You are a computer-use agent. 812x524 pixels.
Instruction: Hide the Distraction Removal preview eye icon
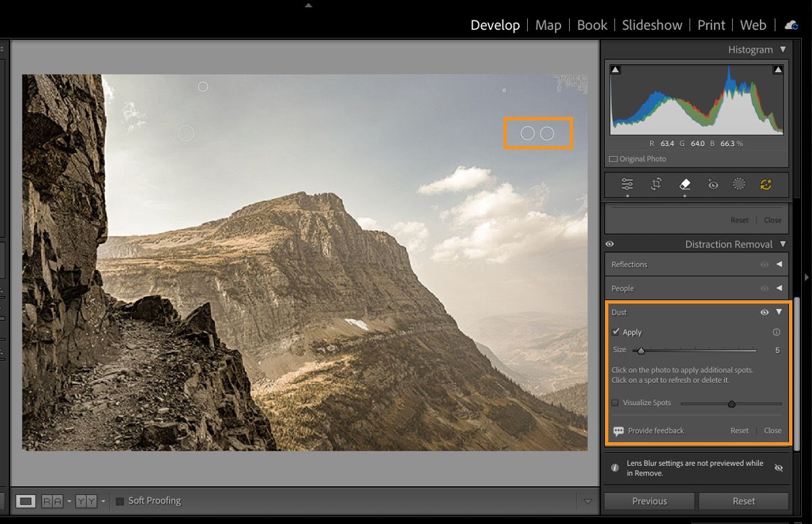[x=610, y=244]
